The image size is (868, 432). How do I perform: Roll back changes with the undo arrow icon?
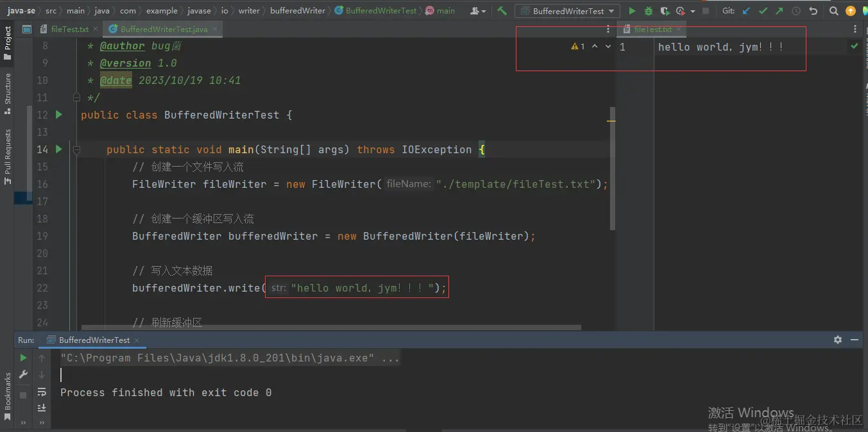click(x=813, y=11)
